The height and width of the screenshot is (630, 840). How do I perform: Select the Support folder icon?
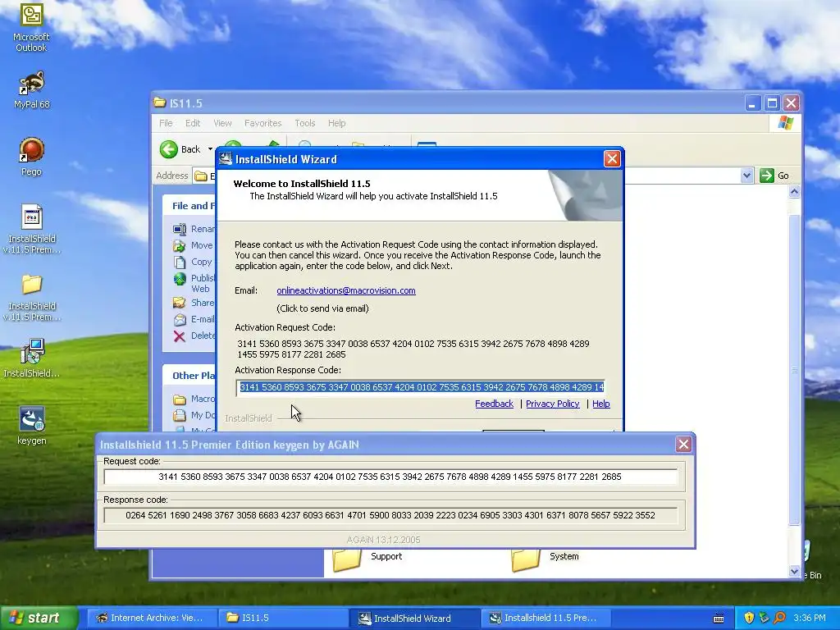pos(347,560)
